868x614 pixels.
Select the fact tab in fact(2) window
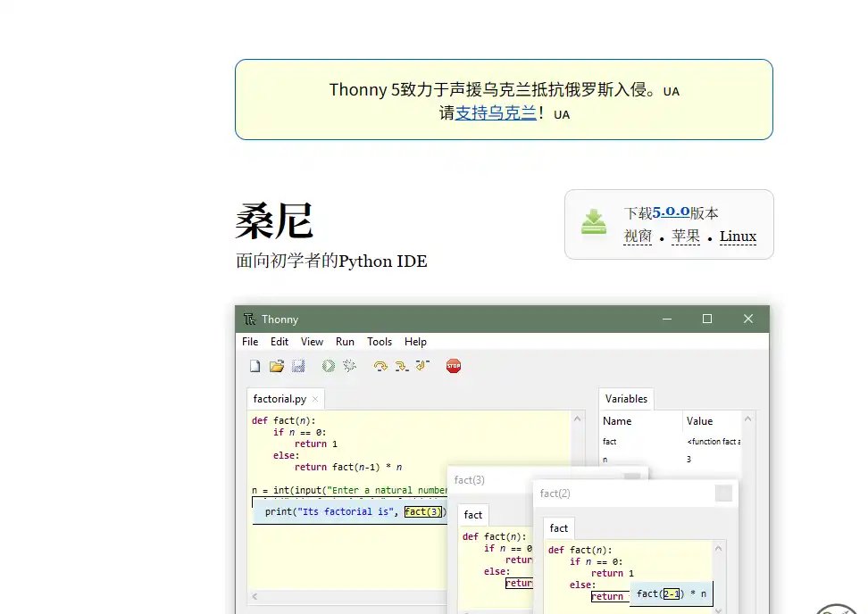[558, 528]
